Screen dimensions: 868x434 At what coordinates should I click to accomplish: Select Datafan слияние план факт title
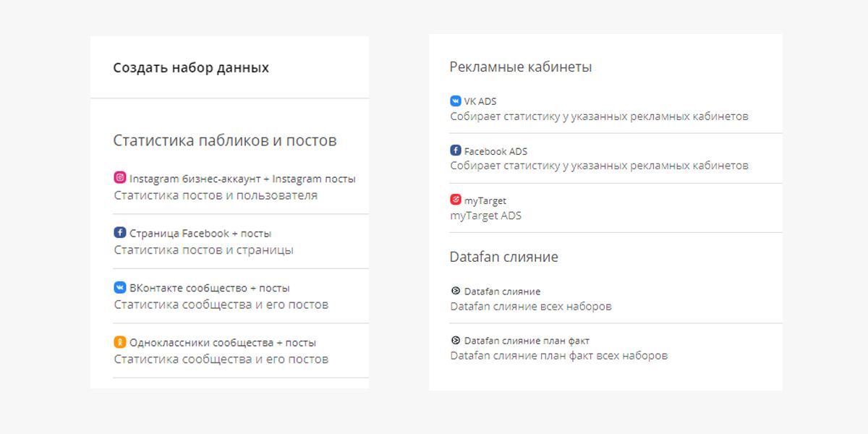coord(527,341)
